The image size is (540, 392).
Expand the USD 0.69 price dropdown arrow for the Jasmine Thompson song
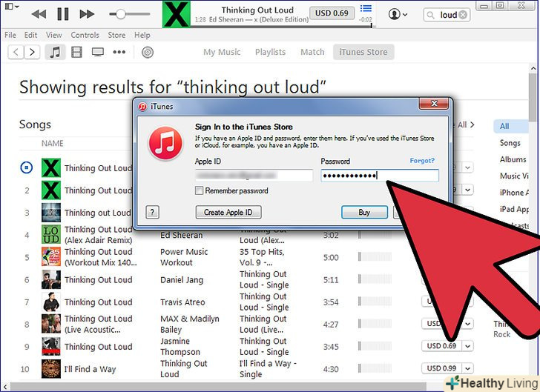coord(469,346)
